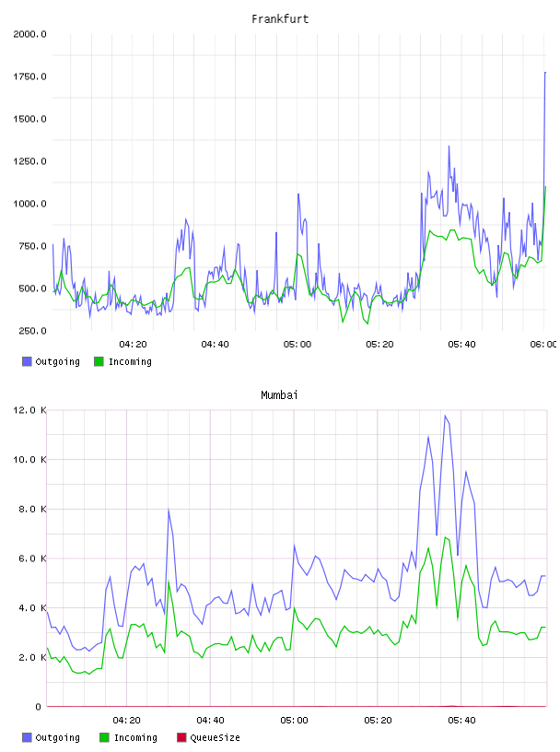The image size is (560, 752).
Task: Click the green Incoming swatch in Mumbai legend
Action: 104,737
